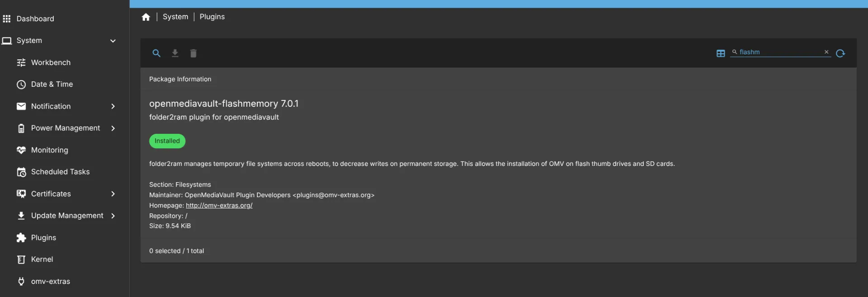
Task: Expand the Notification submenu arrow
Action: coord(113,106)
